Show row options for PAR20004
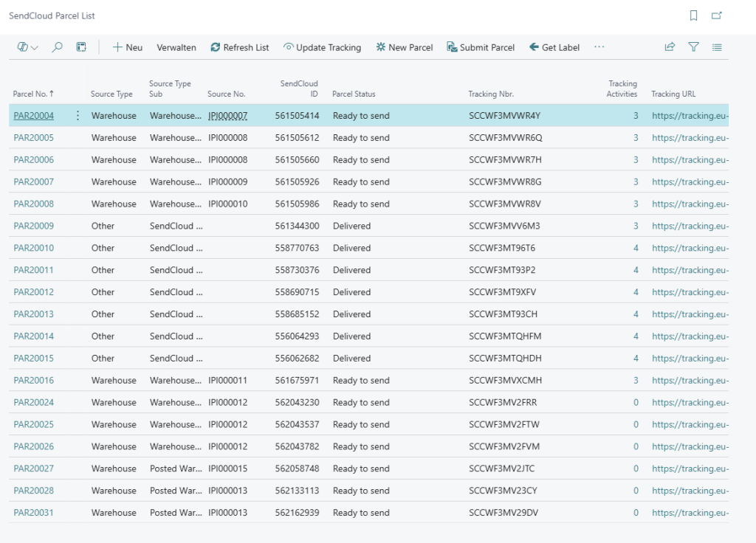The height and width of the screenshot is (543, 756). pos(78,116)
